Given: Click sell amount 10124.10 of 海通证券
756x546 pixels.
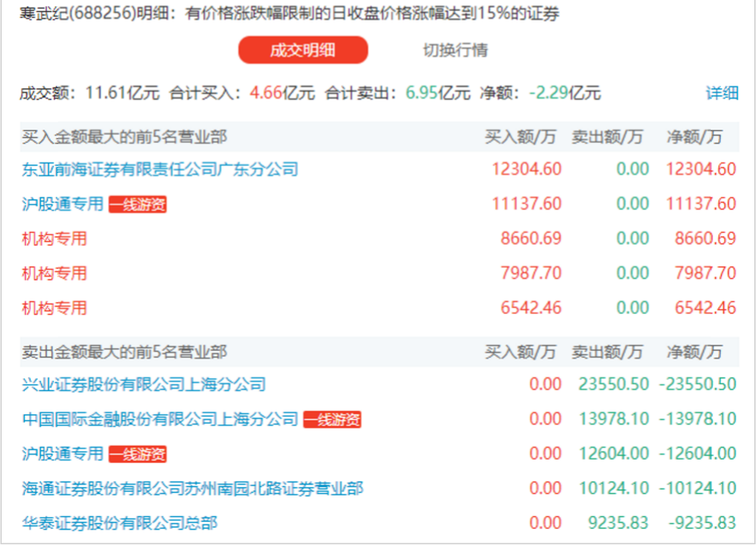Looking at the screenshot, I should tap(614, 488).
